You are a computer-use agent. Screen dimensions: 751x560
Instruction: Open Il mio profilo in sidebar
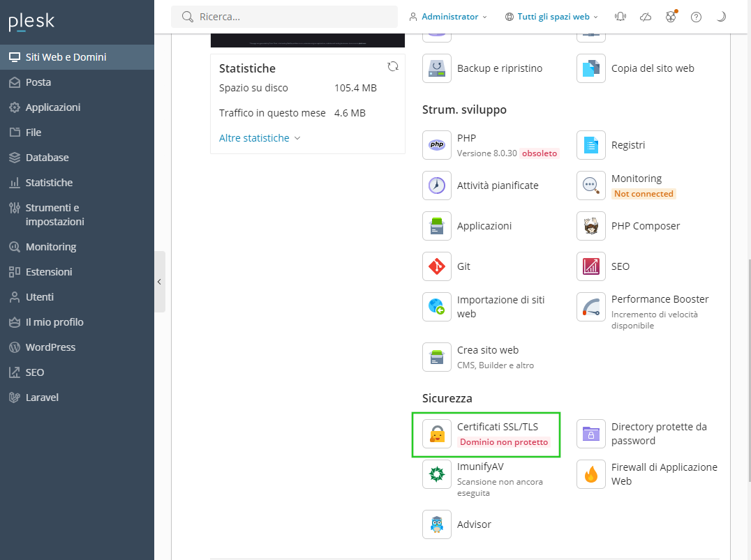click(x=77, y=322)
